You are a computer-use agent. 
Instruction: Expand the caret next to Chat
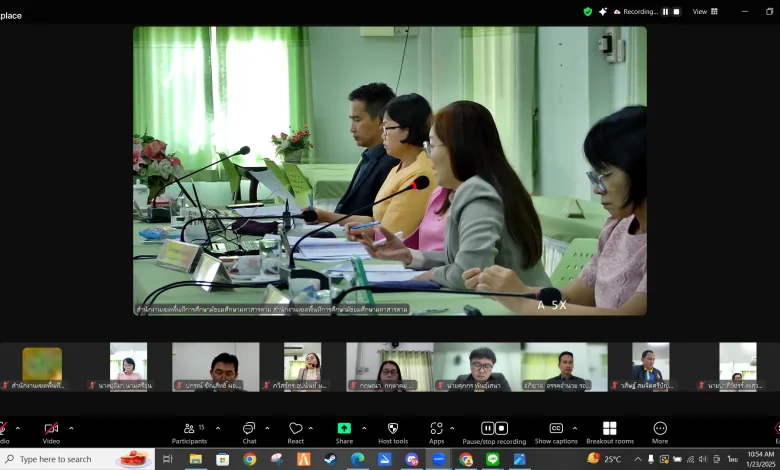pyautogui.click(x=267, y=428)
